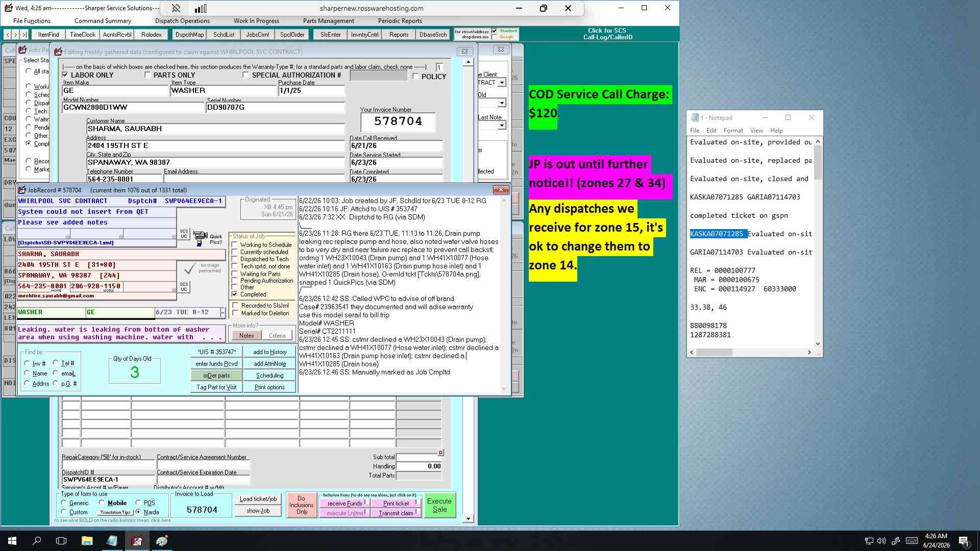Screen dimensions: 980x551
Task: Click the Notepad horizontal scrollbar thumb
Action: [714, 353]
